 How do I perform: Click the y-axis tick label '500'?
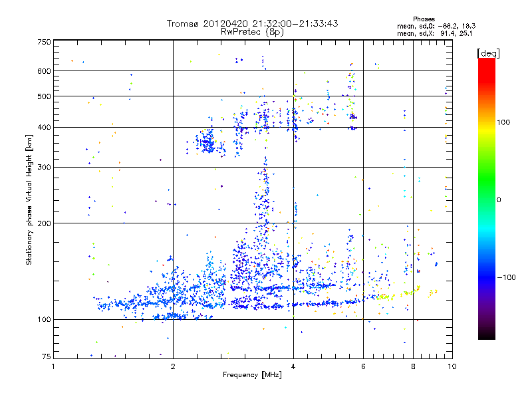[x=44, y=96]
